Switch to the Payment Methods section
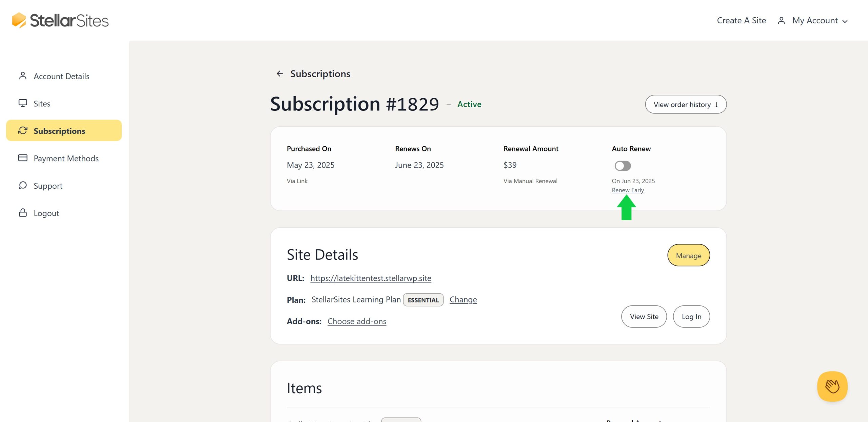Viewport: 868px width, 422px height. 66,158
